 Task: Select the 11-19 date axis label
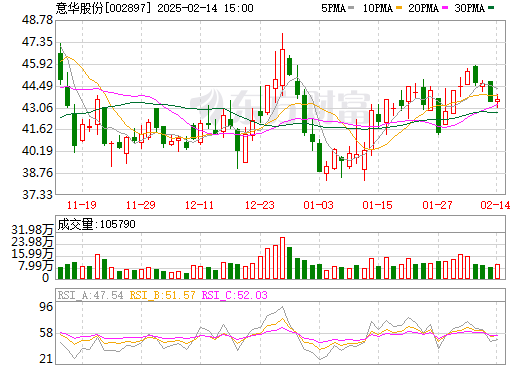click(82, 205)
